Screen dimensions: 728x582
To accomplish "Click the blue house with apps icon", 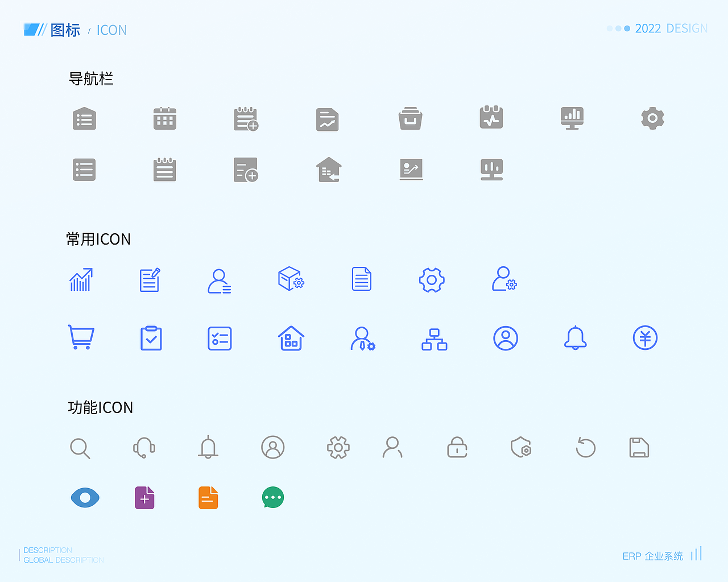I will [291, 338].
